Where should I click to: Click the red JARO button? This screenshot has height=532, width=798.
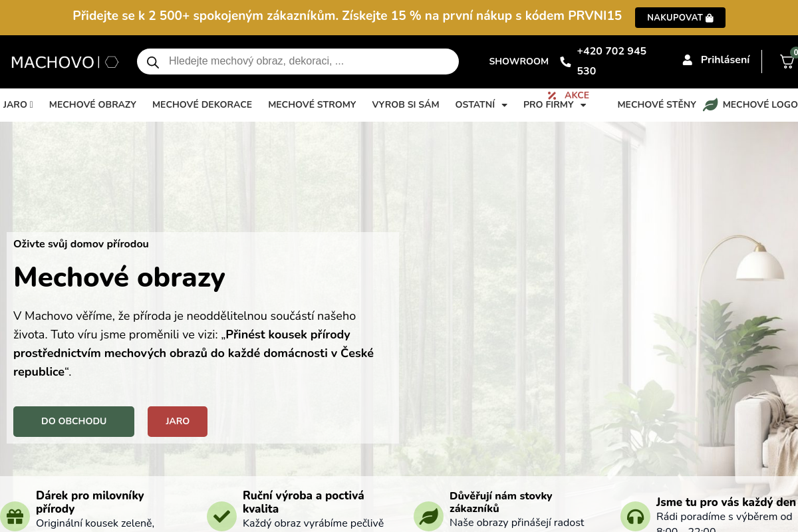(x=178, y=422)
